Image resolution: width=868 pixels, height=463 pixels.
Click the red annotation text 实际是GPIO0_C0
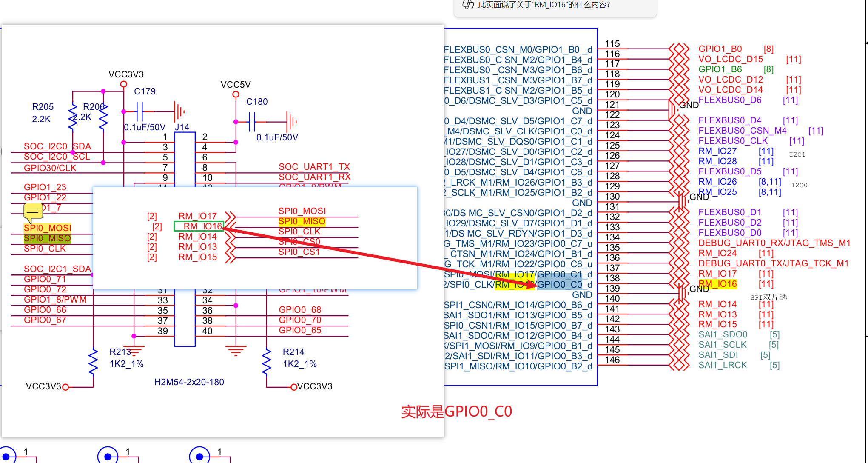[x=456, y=412]
